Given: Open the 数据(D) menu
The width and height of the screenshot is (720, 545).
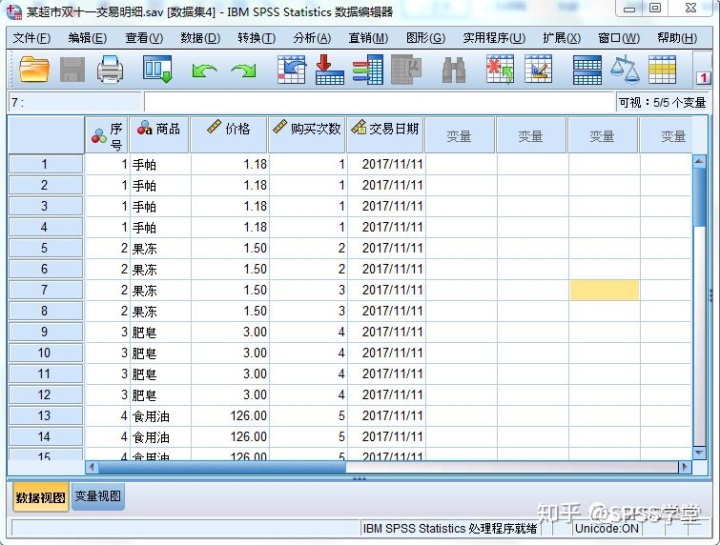Looking at the screenshot, I should click(x=200, y=38).
